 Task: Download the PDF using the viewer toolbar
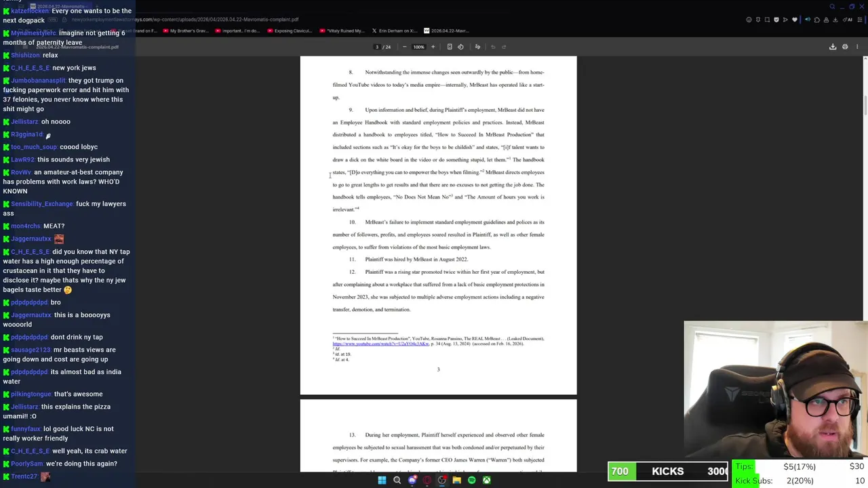[x=833, y=47]
